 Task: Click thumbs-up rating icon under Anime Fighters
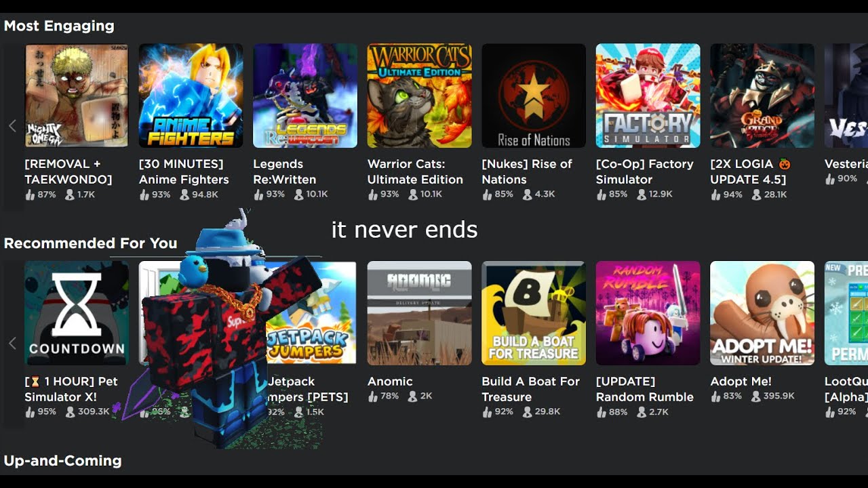144,195
